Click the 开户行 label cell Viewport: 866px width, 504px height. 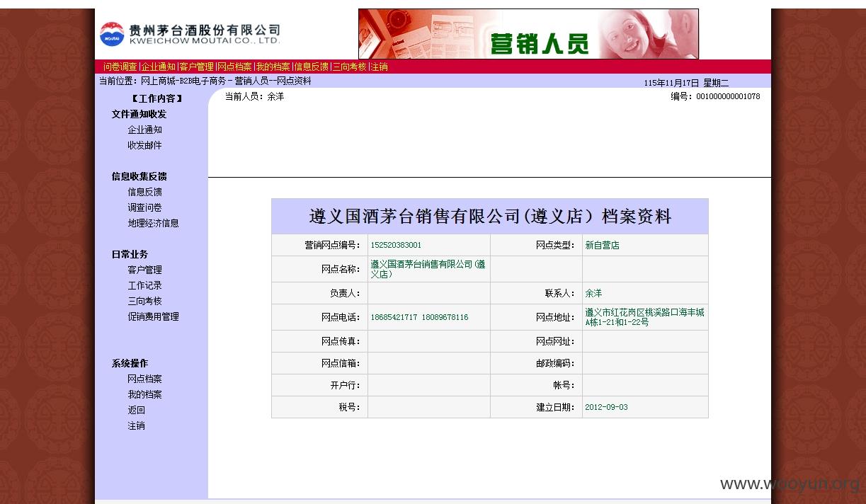(320, 385)
